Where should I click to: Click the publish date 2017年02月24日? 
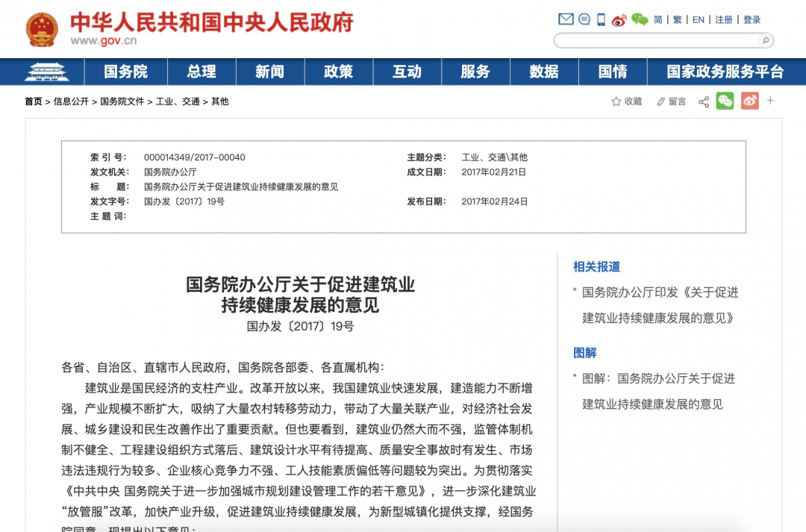(x=495, y=201)
